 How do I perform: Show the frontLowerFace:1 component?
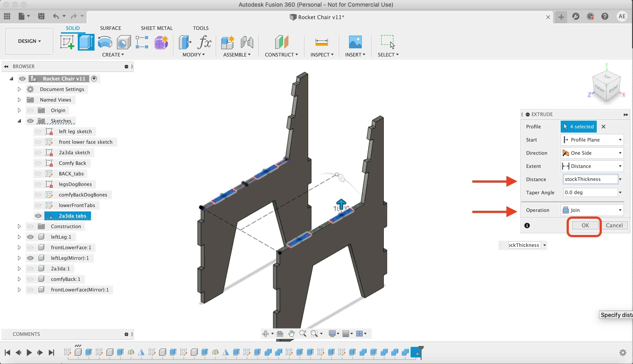tap(30, 248)
